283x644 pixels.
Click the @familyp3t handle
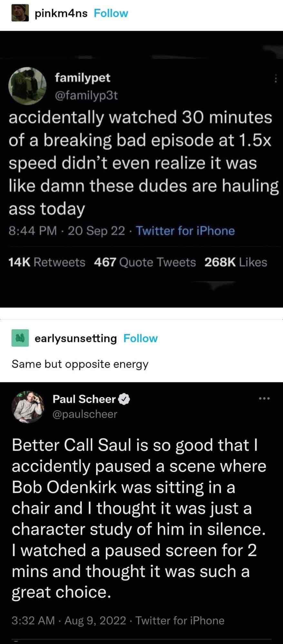click(86, 96)
